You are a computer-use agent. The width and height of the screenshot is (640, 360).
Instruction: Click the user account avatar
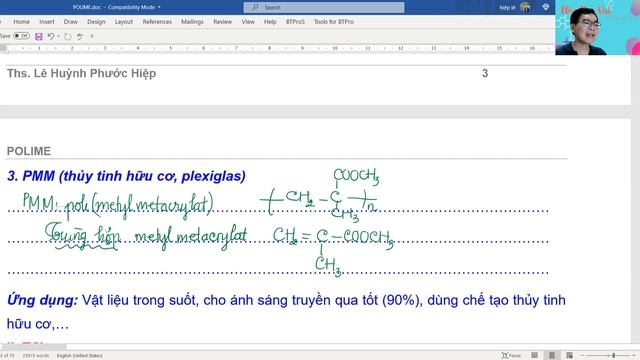(x=525, y=7)
